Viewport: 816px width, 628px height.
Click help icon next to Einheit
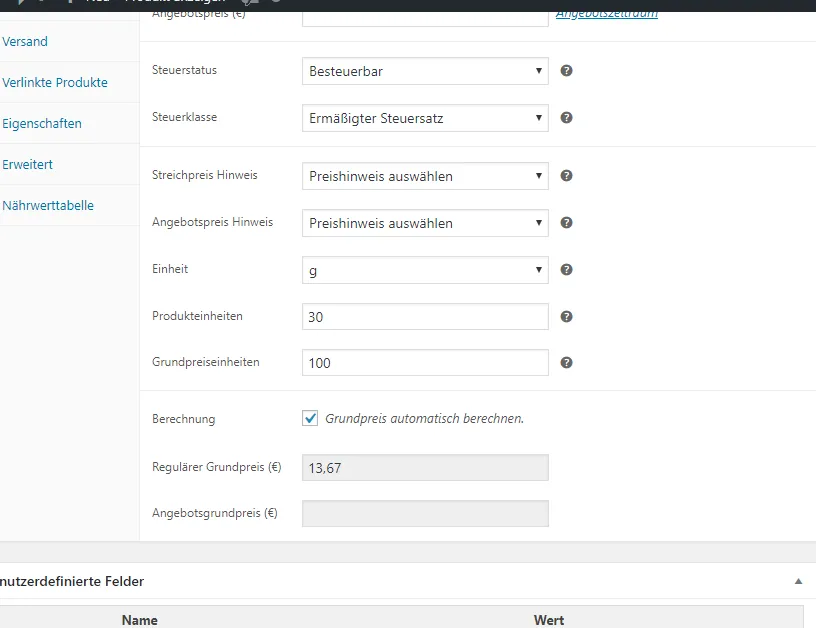pos(566,270)
